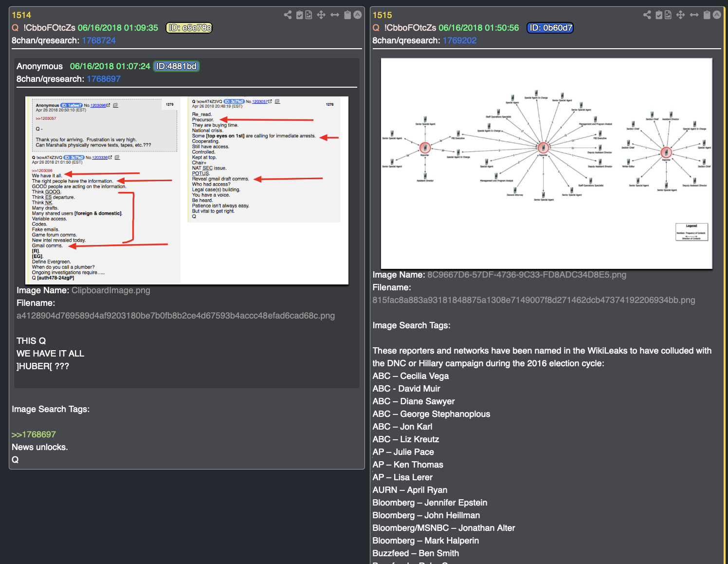Click the clipboard-check icon on post 1514
The image size is (728, 564).
[300, 15]
